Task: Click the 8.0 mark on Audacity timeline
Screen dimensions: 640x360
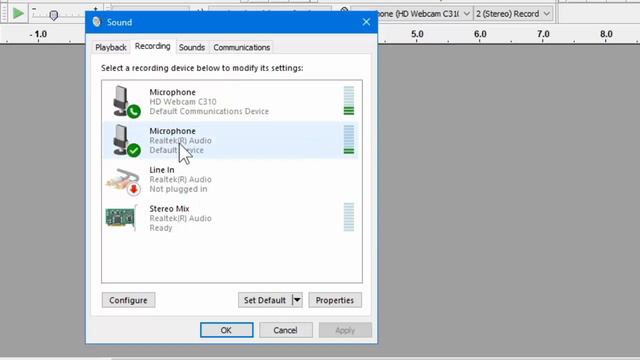Action: 606,34
